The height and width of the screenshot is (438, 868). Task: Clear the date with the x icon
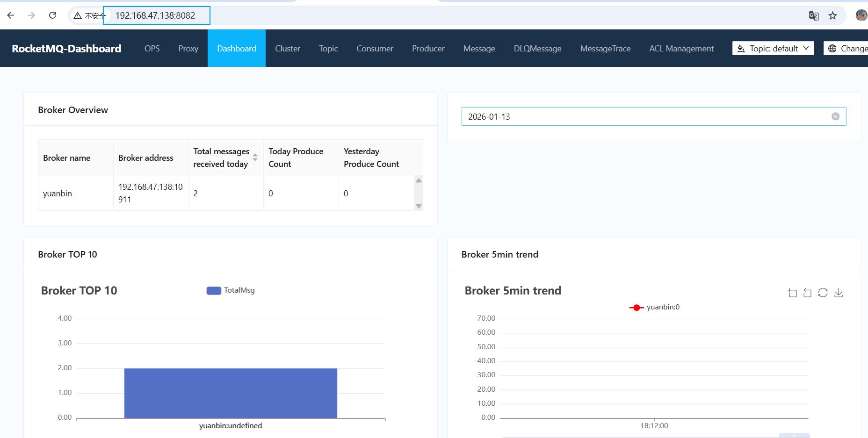coord(835,116)
